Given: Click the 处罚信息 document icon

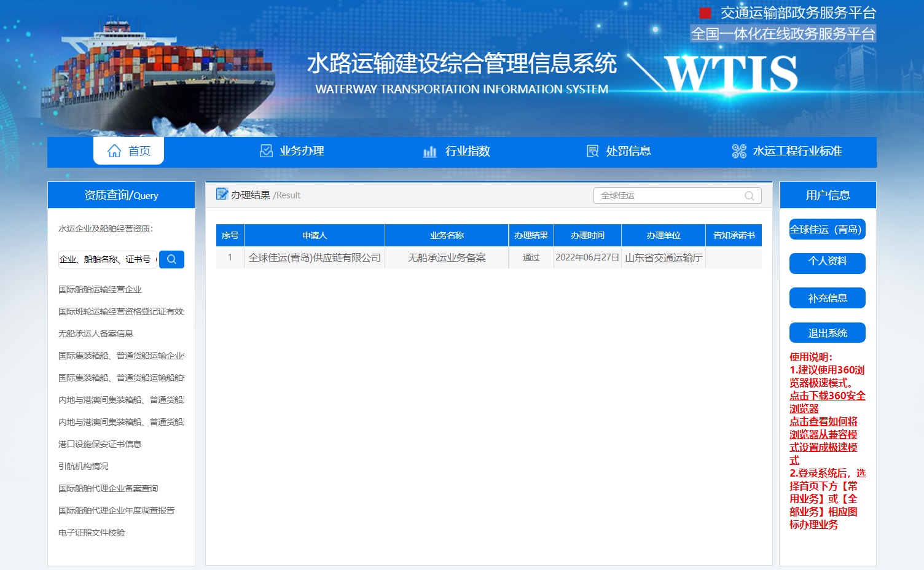Looking at the screenshot, I should 592,151.
